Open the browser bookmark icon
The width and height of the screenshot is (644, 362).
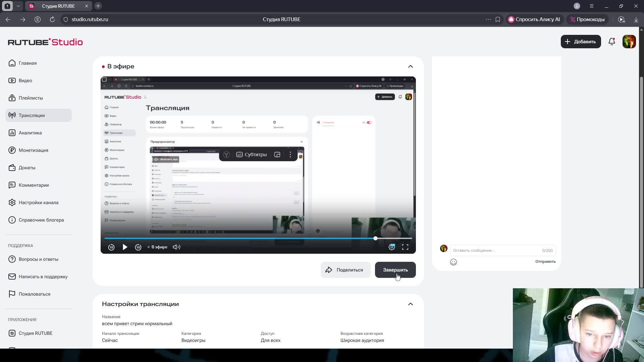(498, 19)
